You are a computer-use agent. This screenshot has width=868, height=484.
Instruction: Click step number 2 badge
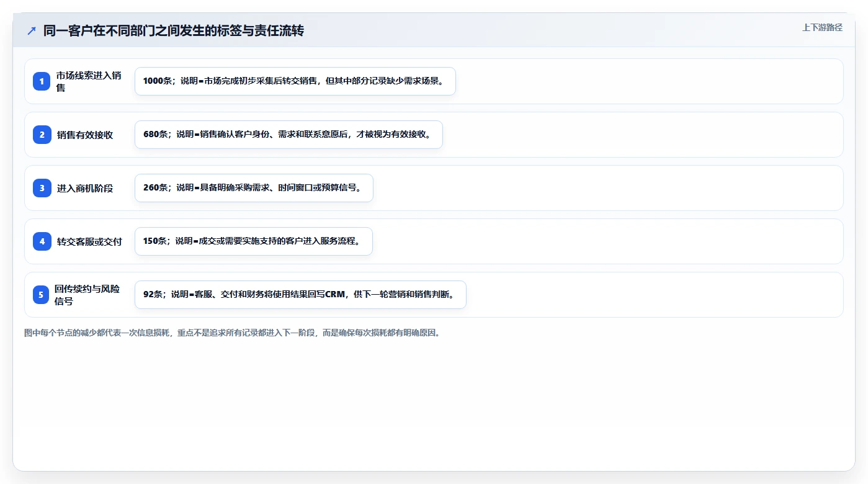[42, 135]
